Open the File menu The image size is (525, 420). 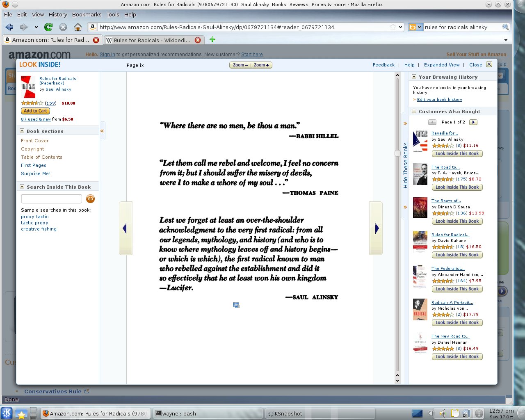[x=8, y=14]
